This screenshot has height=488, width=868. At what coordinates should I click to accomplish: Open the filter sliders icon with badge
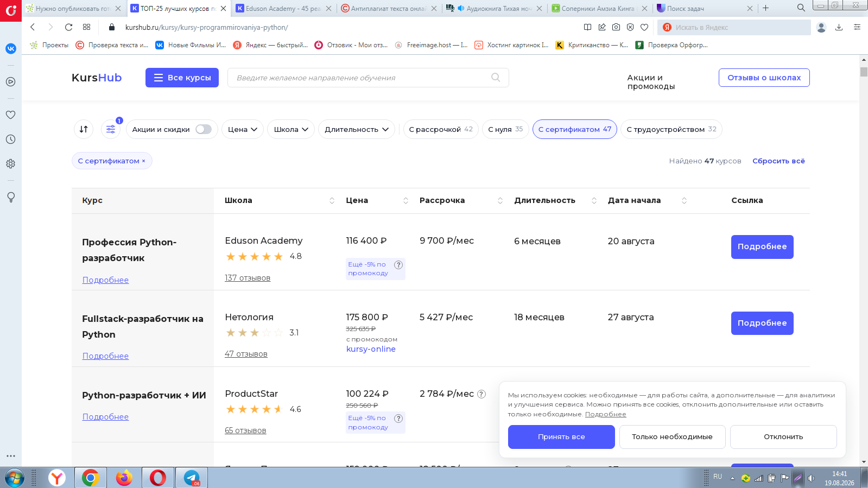coord(111,129)
